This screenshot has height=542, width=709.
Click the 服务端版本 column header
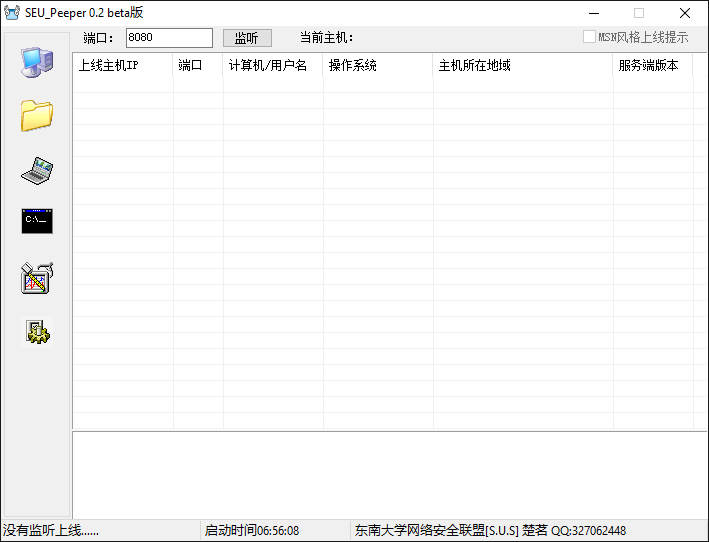(652, 66)
